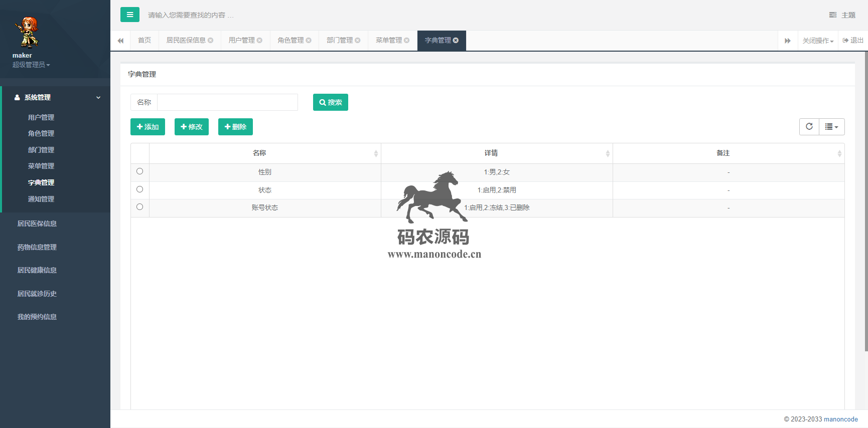
Task: Click the manoncode footer link
Action: click(841, 419)
